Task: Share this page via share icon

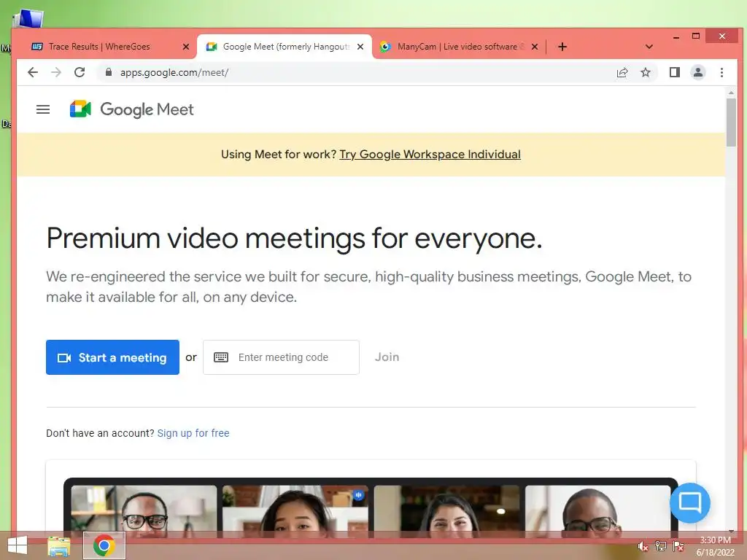Action: pos(622,72)
